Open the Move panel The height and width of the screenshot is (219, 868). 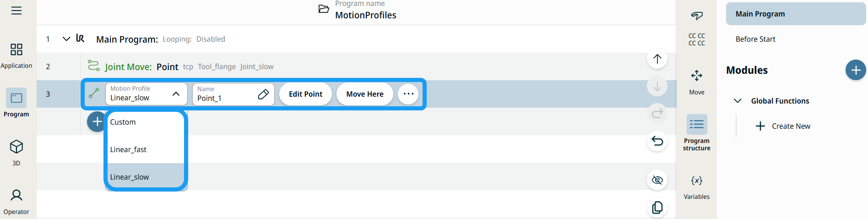[696, 82]
